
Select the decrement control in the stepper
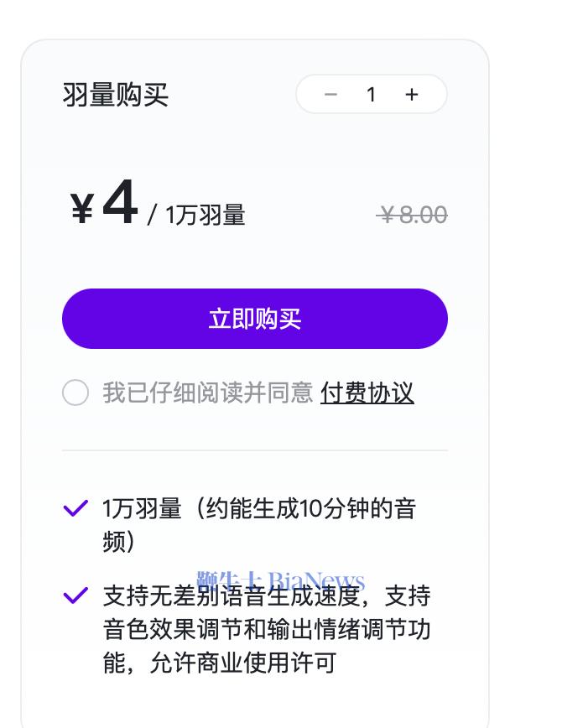coord(330,95)
